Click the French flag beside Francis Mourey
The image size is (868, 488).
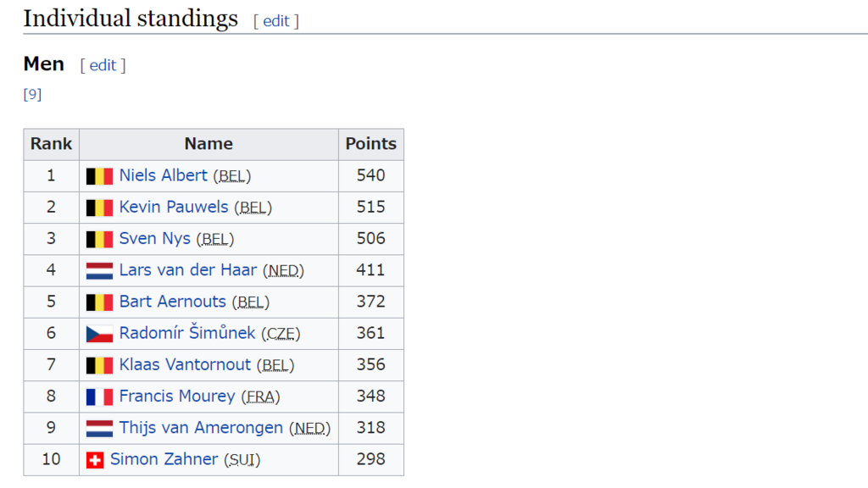100,397
